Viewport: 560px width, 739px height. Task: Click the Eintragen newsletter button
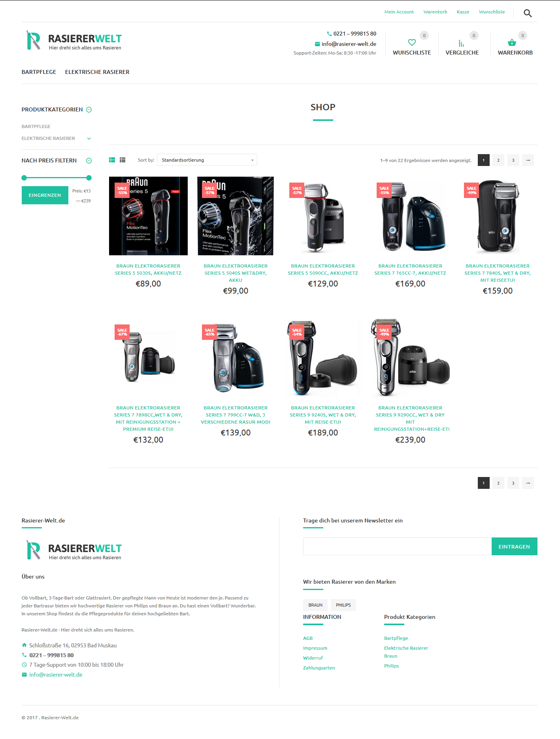(x=514, y=547)
